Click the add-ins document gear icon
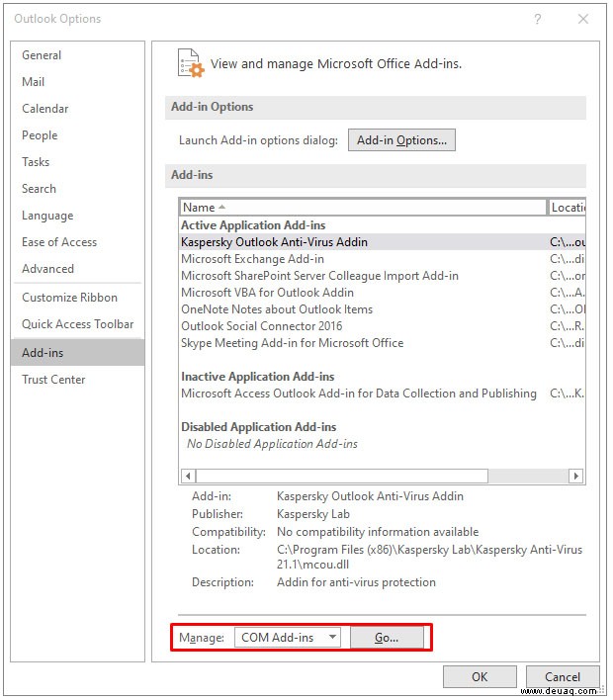 click(191, 63)
